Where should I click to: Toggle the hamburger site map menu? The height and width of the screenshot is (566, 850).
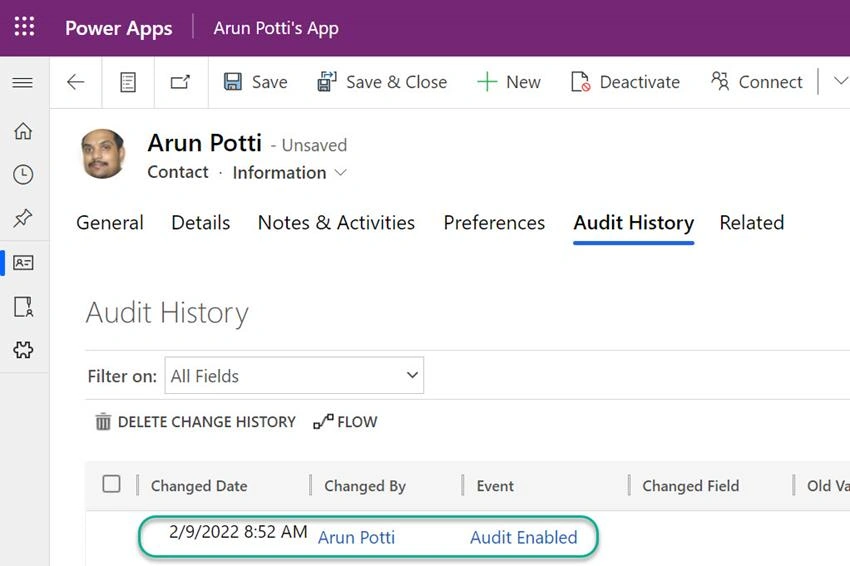tap(22, 82)
